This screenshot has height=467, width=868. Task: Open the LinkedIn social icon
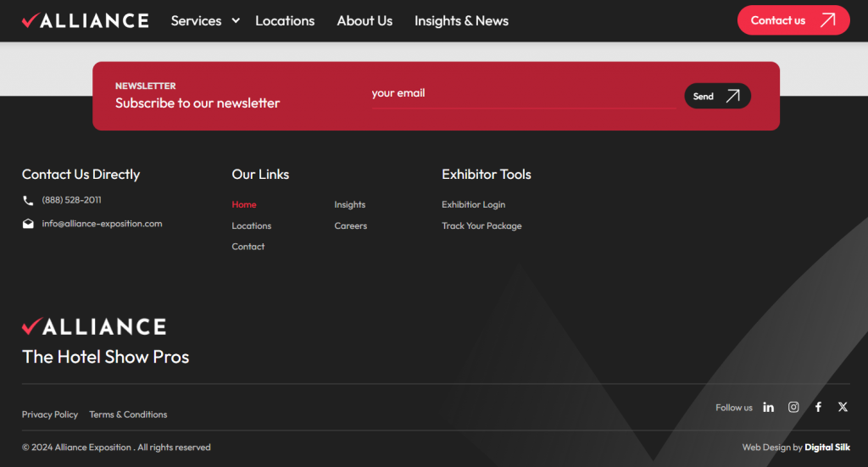tap(768, 407)
